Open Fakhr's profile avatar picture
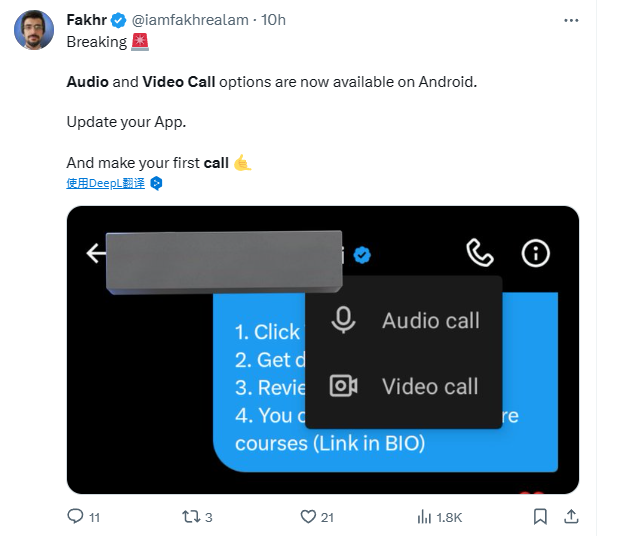Screen dimensions: 630x536 click(34, 30)
